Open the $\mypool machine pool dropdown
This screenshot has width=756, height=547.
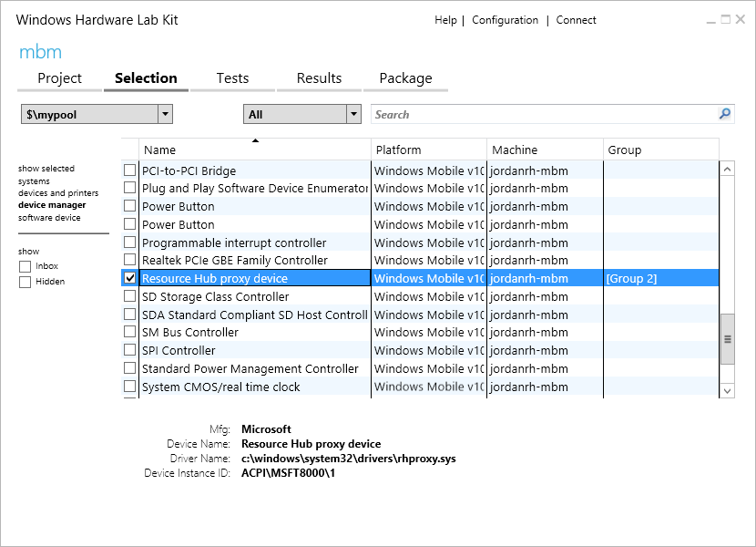coord(165,114)
